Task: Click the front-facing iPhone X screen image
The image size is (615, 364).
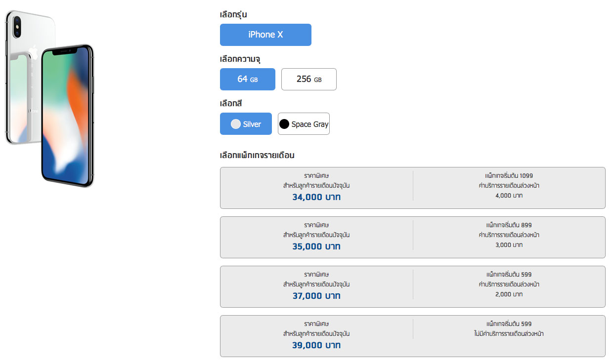Action: (x=67, y=116)
